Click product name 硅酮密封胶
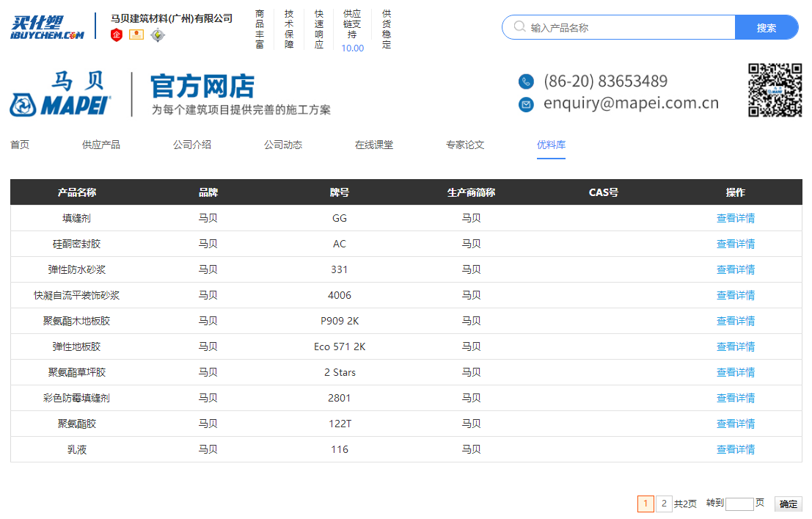The width and height of the screenshot is (812, 519). tap(76, 244)
